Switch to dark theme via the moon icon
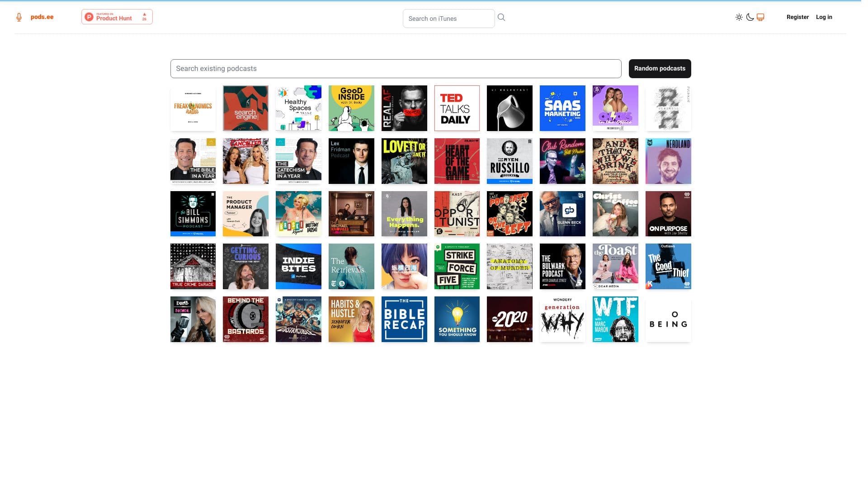This screenshot has height=488, width=868. 750,17
